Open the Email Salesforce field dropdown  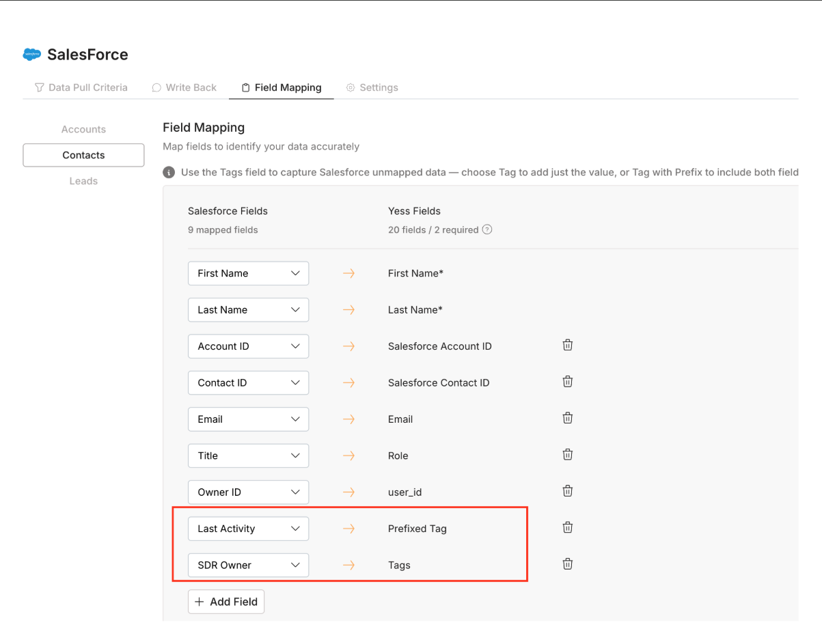[248, 419]
